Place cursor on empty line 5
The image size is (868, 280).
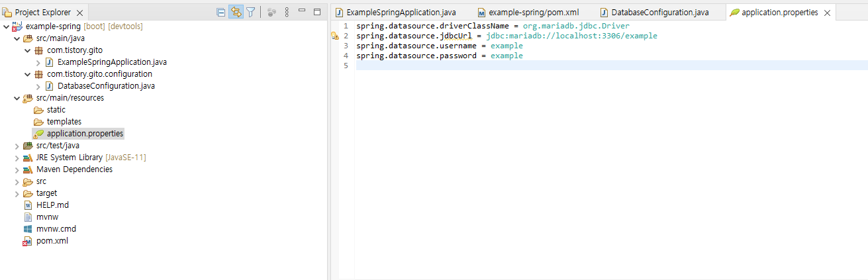(611, 66)
